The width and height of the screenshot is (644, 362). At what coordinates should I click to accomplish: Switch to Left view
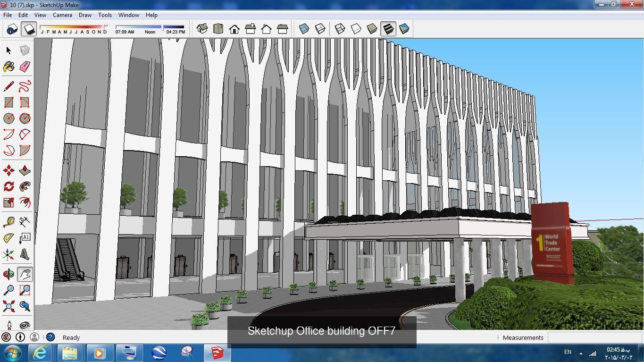[x=282, y=29]
